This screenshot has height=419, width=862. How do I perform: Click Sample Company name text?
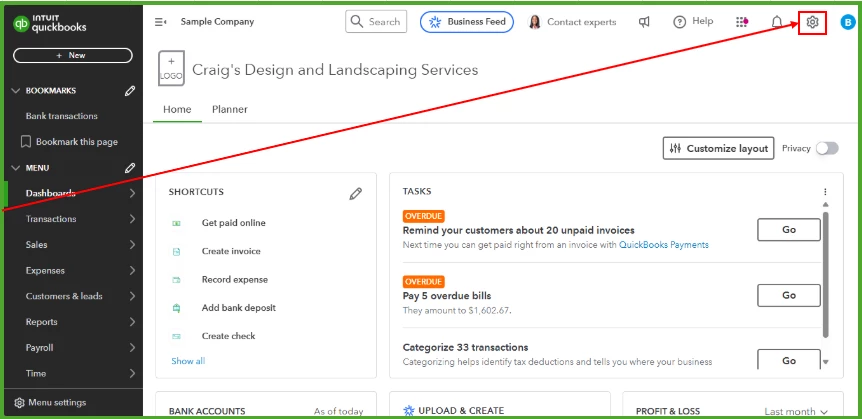[x=217, y=22]
